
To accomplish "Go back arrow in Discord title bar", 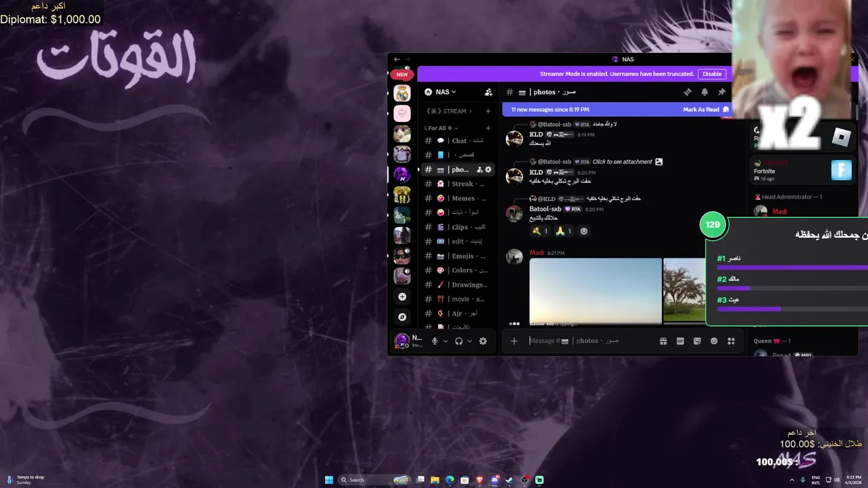I will pos(397,60).
